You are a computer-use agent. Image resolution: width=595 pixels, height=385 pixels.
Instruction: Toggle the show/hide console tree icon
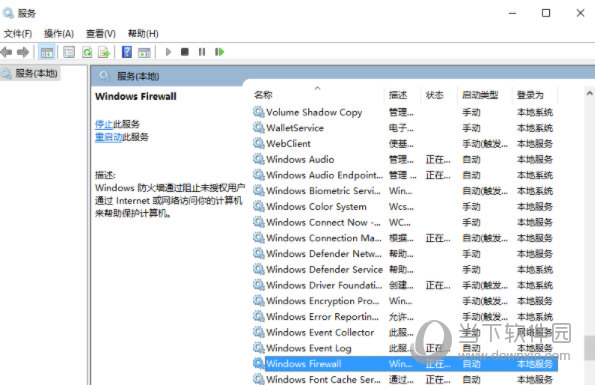(47, 52)
